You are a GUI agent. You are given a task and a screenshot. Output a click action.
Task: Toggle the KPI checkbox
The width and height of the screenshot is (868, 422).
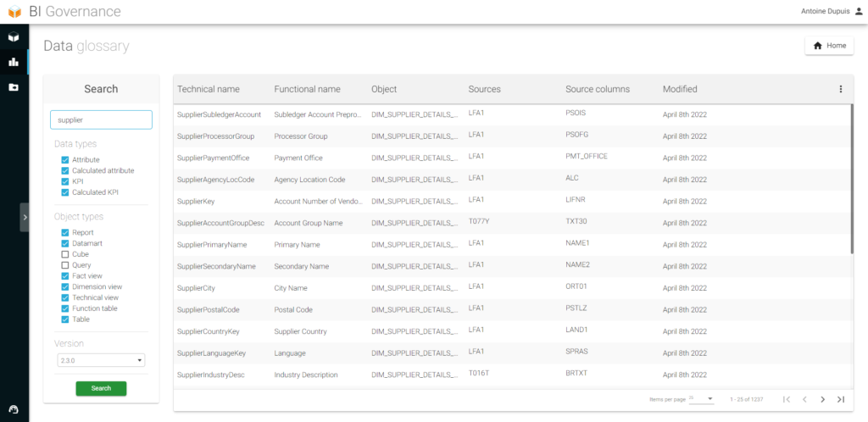64,181
